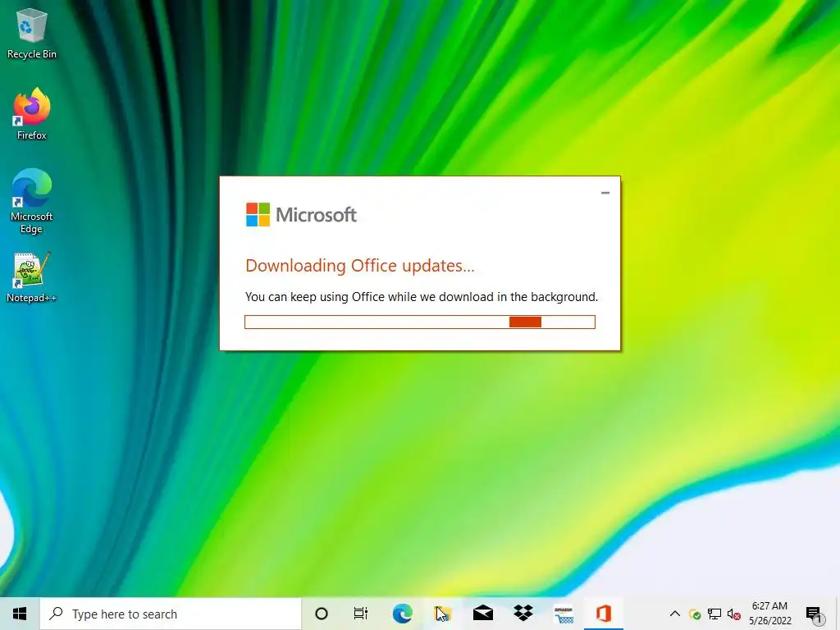Open Task View on the taskbar

(x=361, y=614)
